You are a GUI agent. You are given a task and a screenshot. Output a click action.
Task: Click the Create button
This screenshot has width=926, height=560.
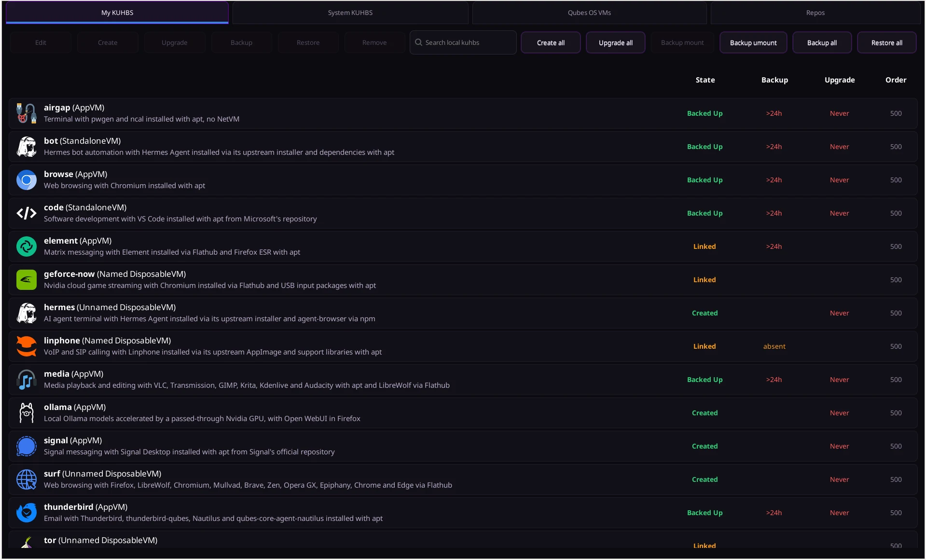(108, 42)
